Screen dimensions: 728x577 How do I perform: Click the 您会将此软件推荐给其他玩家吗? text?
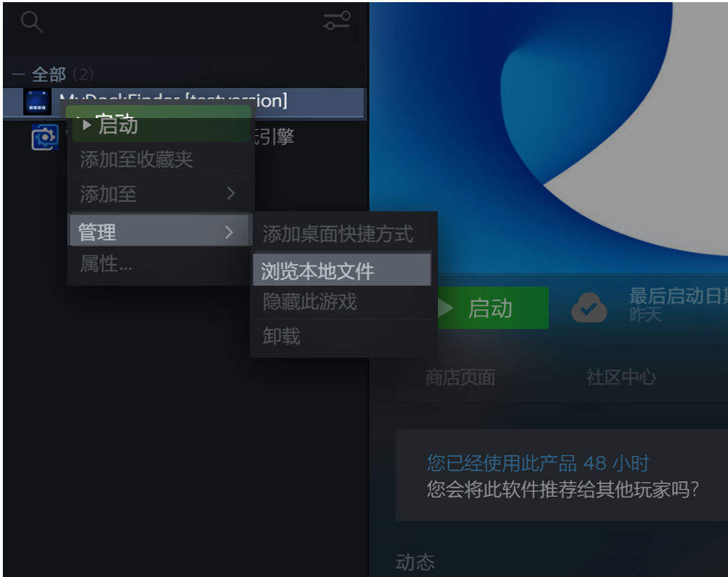pos(563,489)
